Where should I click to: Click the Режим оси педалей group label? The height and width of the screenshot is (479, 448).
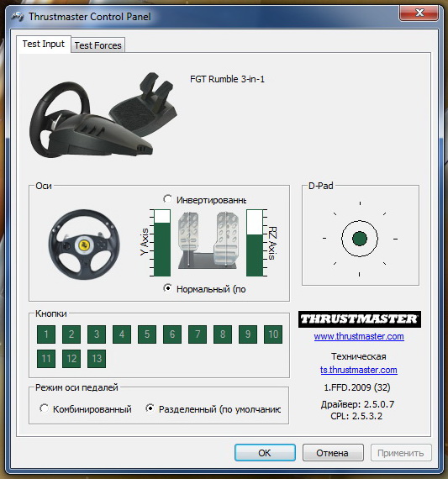(x=76, y=387)
